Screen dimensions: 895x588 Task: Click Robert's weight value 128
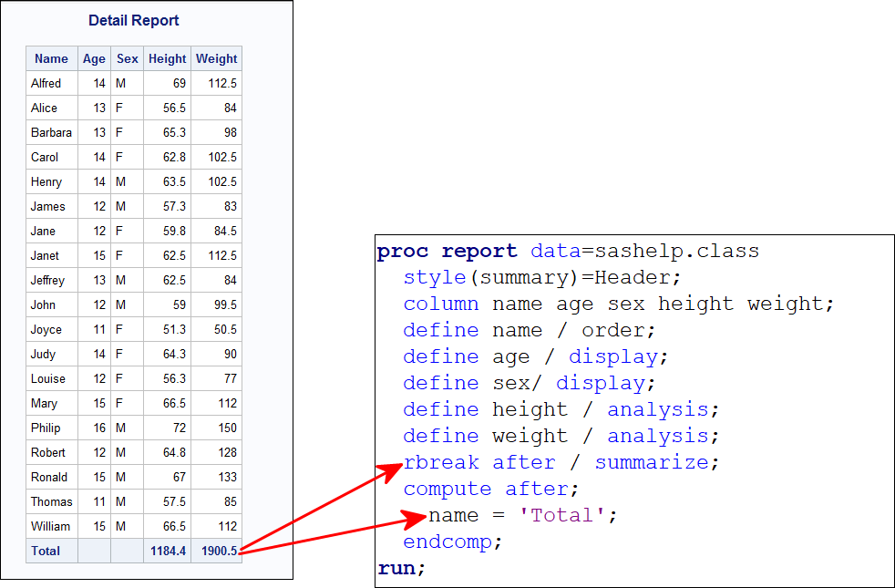point(227,452)
